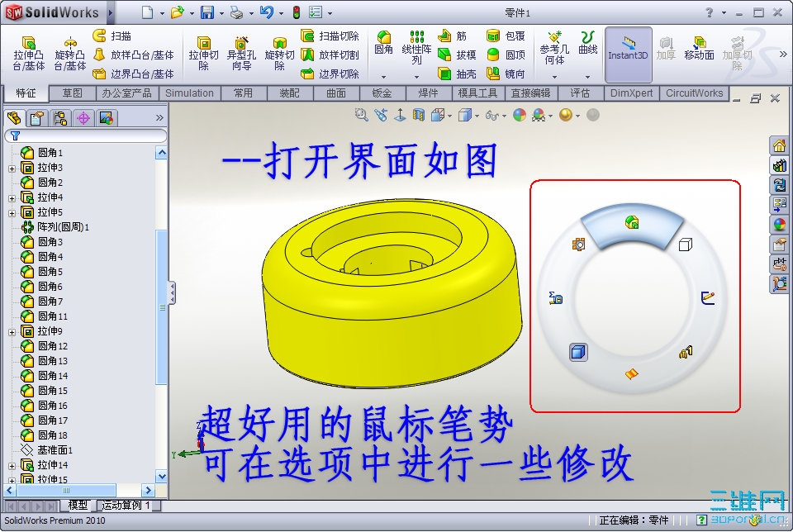
Task: Select the extrude gesture on the mouse wheel
Action: point(632,222)
